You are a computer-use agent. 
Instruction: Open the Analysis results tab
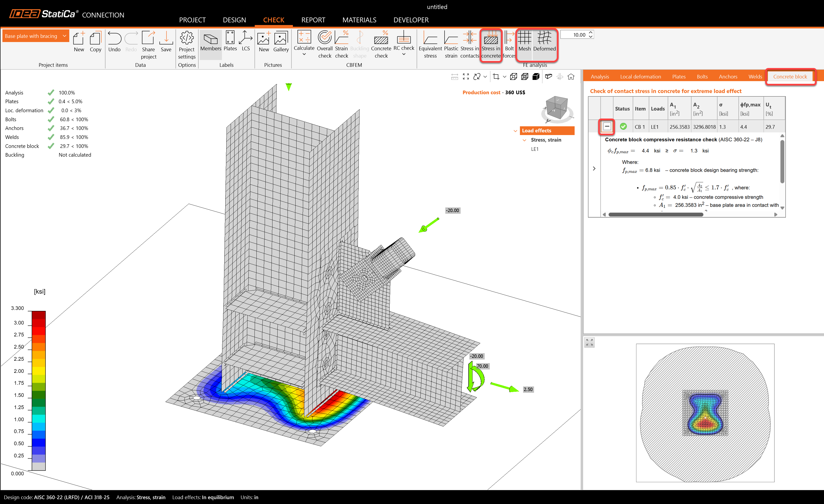[x=600, y=77]
